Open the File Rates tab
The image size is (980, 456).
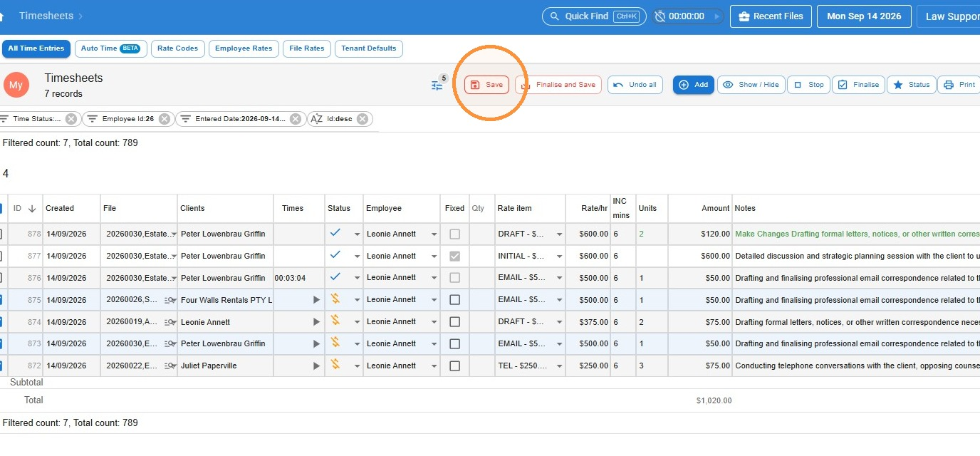coord(306,48)
